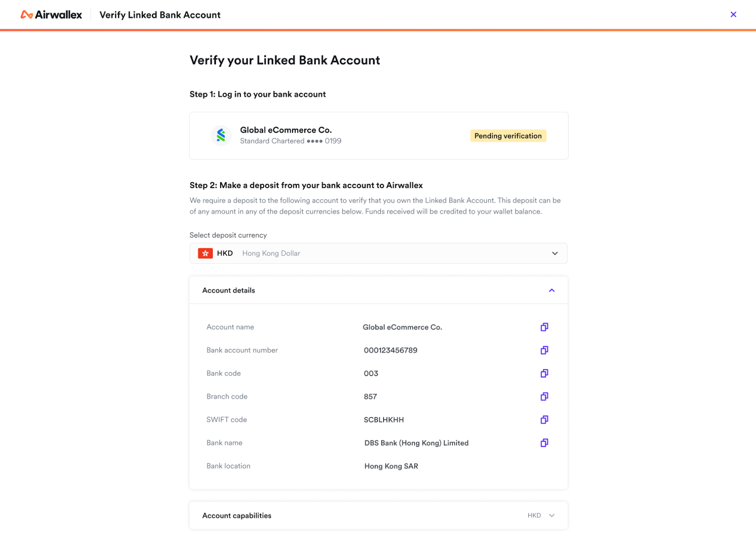
Task: Copy the Bank name value
Action: coord(544,443)
